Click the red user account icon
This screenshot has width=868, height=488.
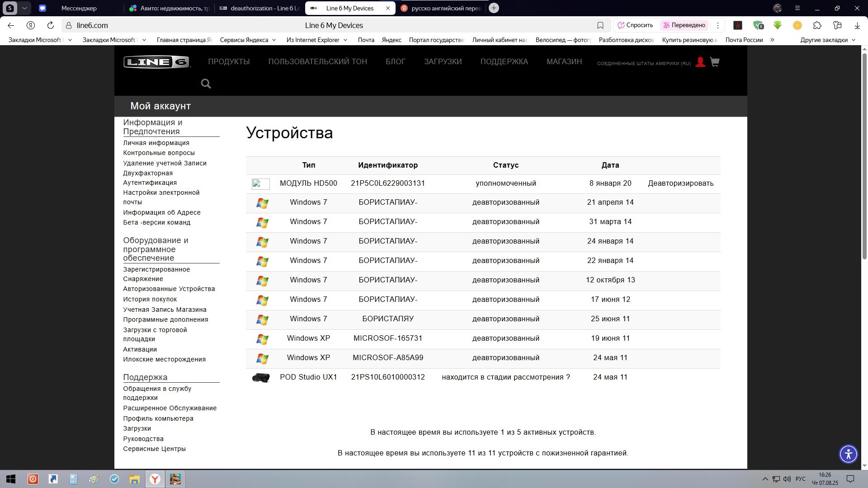(700, 62)
